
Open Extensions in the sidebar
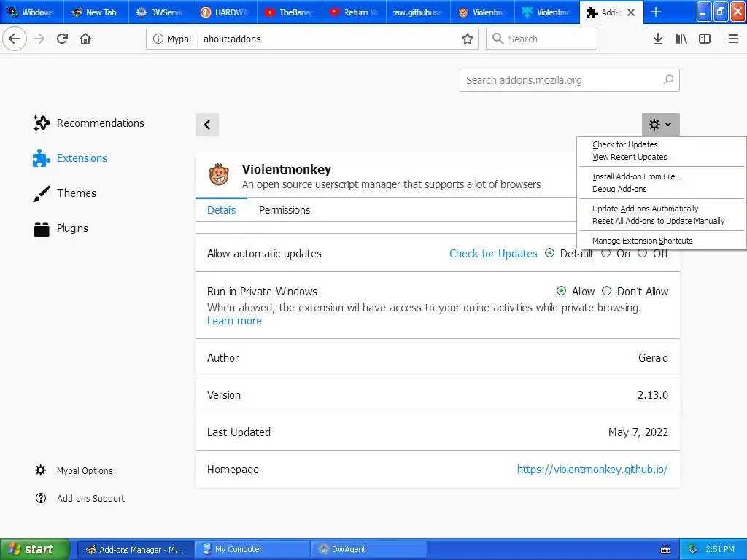click(x=70, y=158)
